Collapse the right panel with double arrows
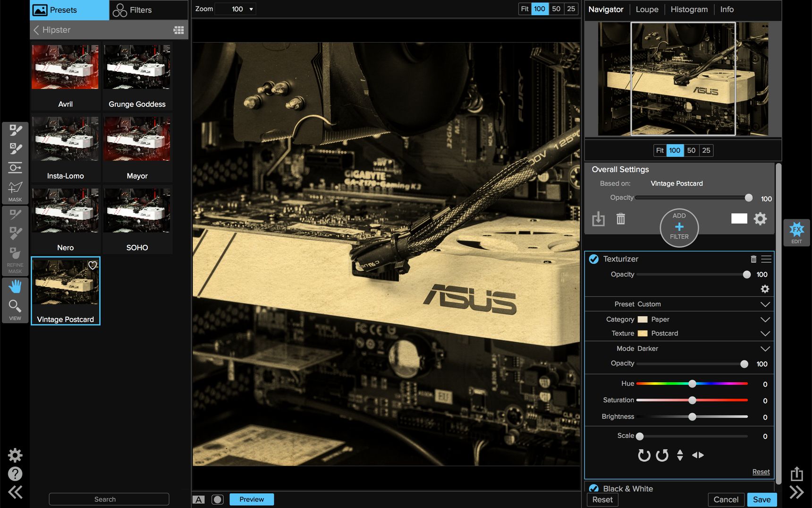This screenshot has height=508, width=812. pos(797,492)
